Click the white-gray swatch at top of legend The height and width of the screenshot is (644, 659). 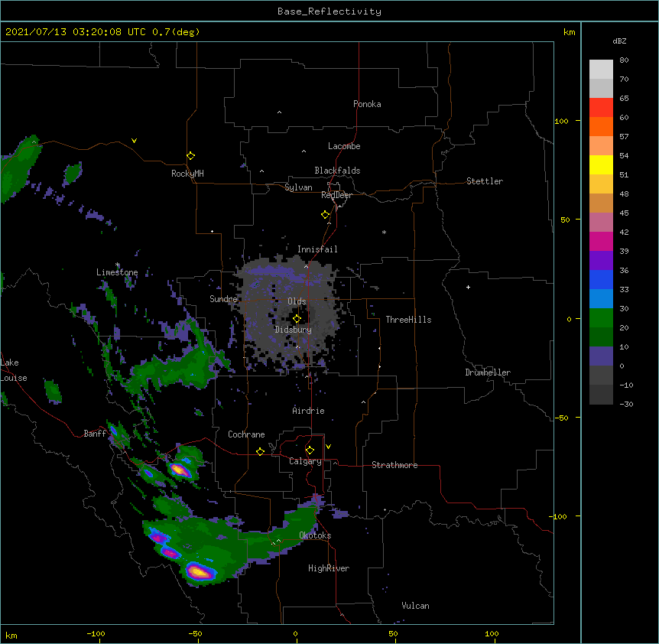(601, 70)
